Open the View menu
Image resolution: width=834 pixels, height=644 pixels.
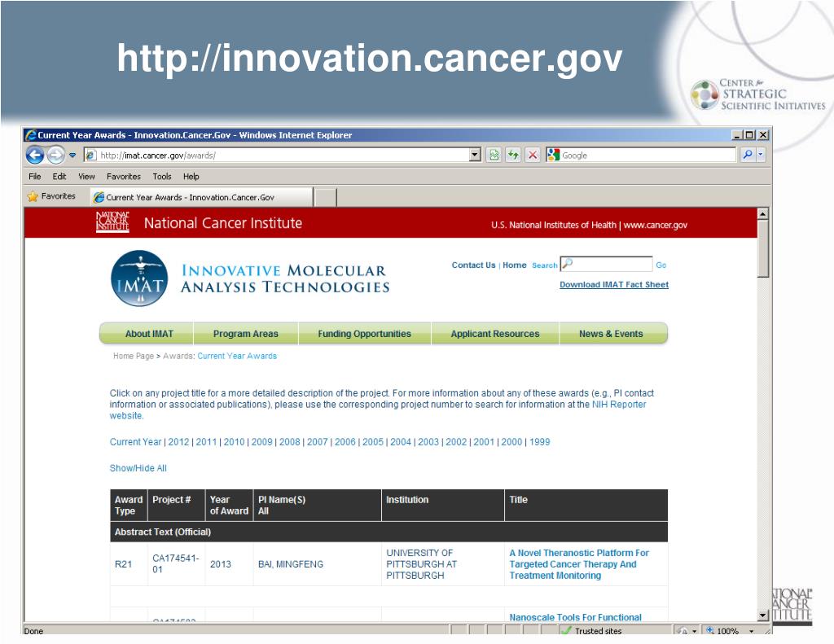click(86, 177)
